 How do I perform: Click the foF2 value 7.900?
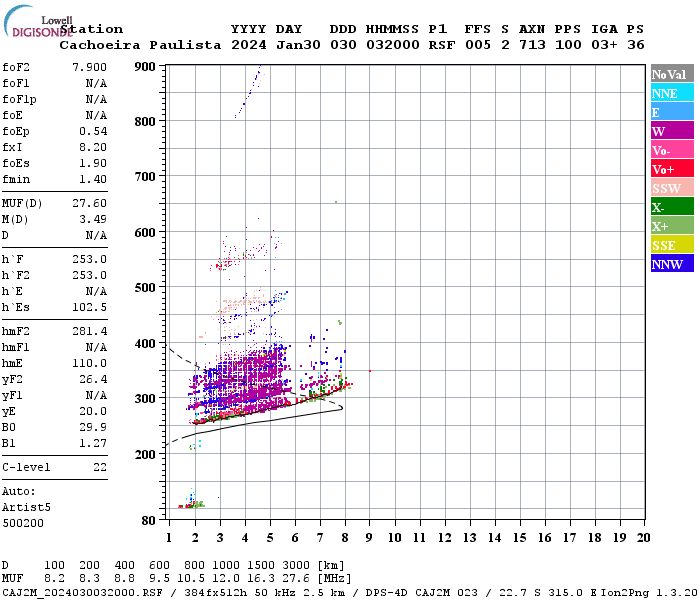[x=89, y=67]
